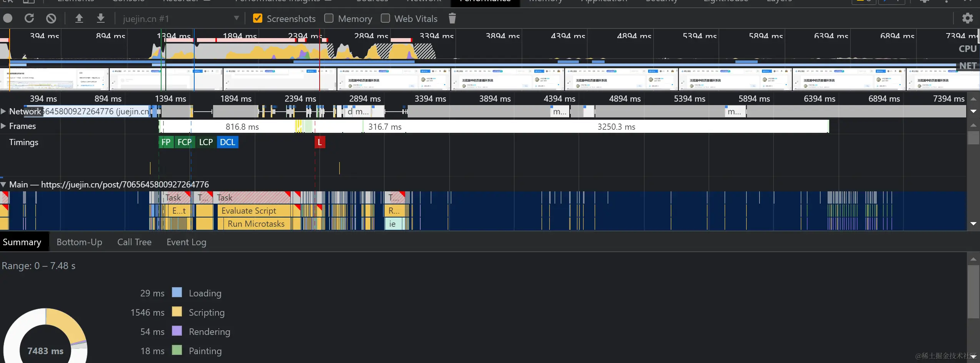Select the E...t flame bar
980x363 pixels.
[179, 211]
